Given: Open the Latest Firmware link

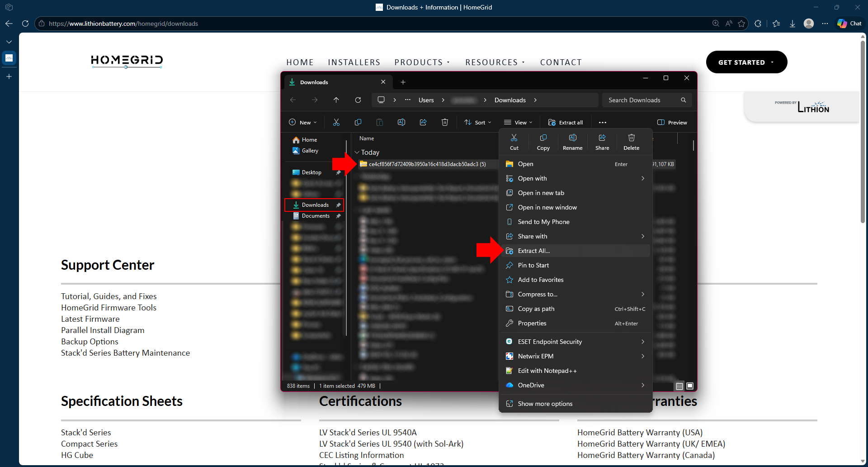Looking at the screenshot, I should click(x=90, y=319).
